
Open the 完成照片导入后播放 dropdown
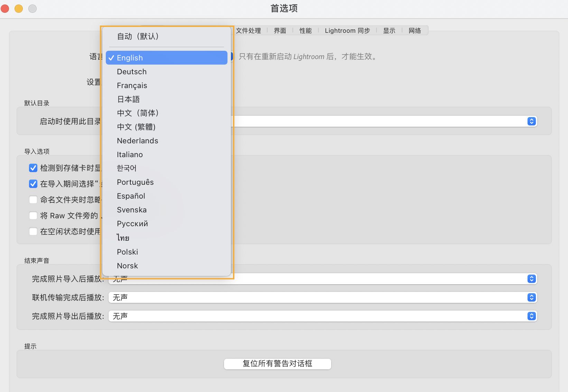click(531, 279)
